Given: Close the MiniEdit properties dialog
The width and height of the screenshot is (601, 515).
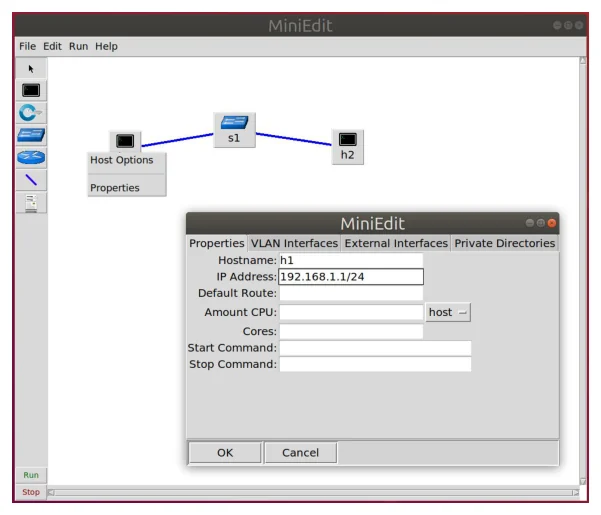Looking at the screenshot, I should coord(552,223).
